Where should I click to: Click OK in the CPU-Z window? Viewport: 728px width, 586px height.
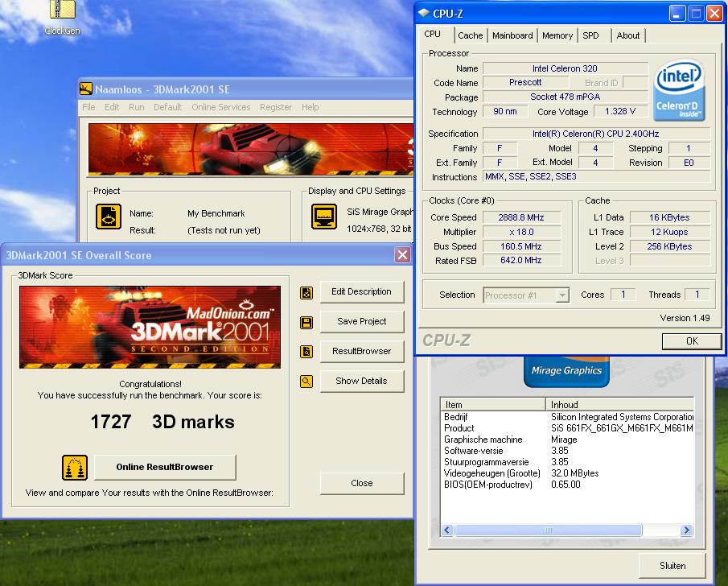(692, 341)
